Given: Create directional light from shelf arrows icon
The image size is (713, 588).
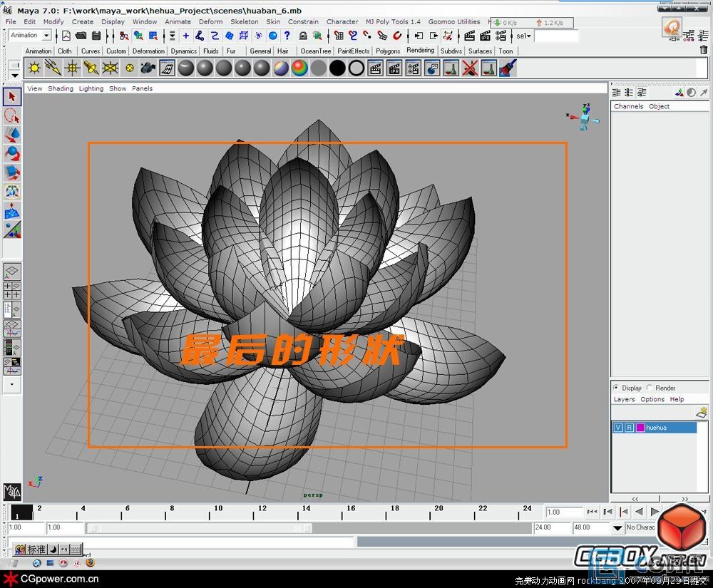Looking at the screenshot, I should [x=53, y=68].
